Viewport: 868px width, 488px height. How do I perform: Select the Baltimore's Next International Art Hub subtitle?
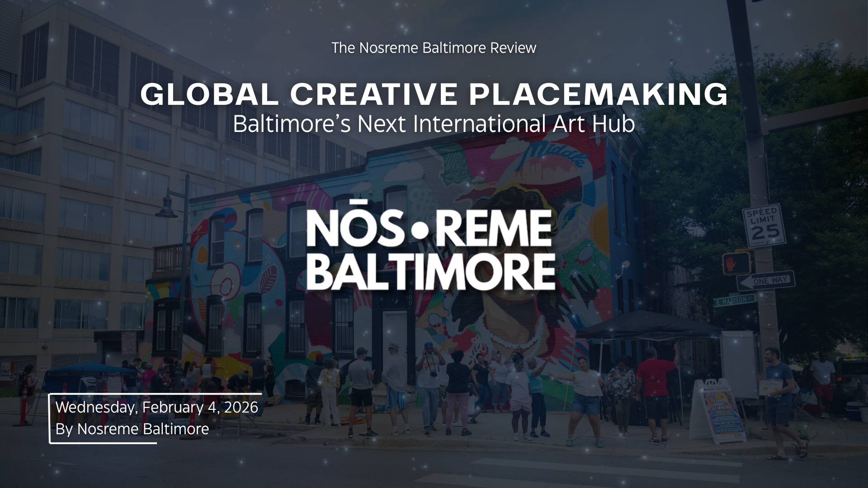point(434,123)
